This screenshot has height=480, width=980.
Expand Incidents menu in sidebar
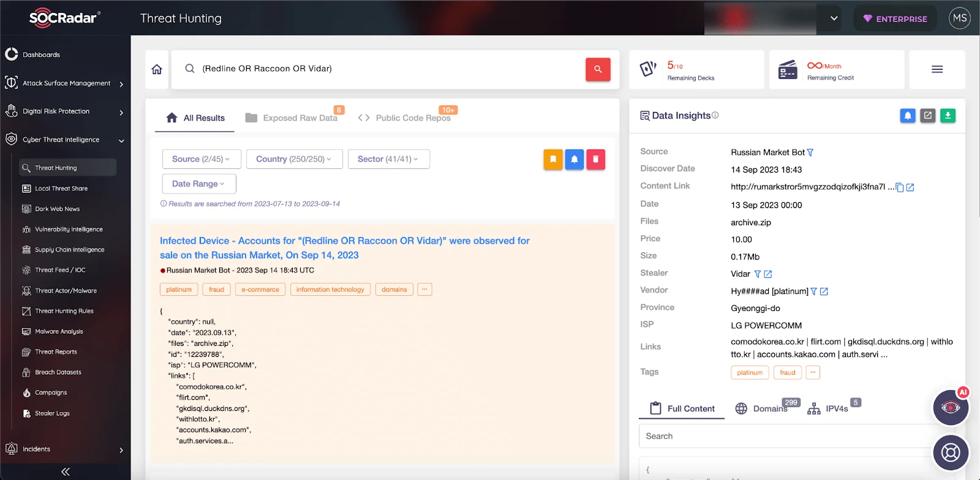click(x=65, y=449)
